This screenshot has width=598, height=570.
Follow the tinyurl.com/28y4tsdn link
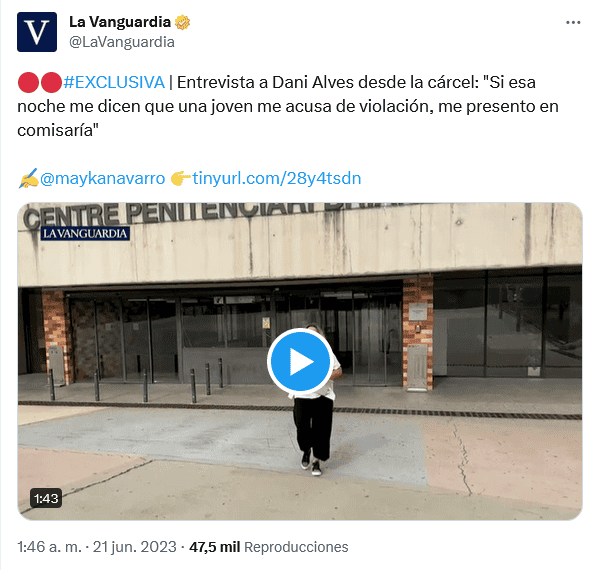coord(276,178)
